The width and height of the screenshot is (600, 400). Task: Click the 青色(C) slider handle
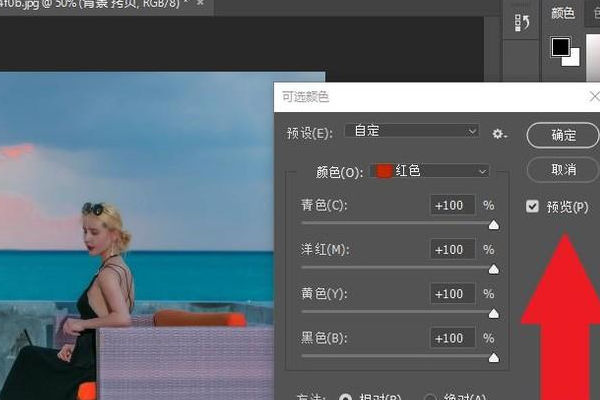(494, 225)
